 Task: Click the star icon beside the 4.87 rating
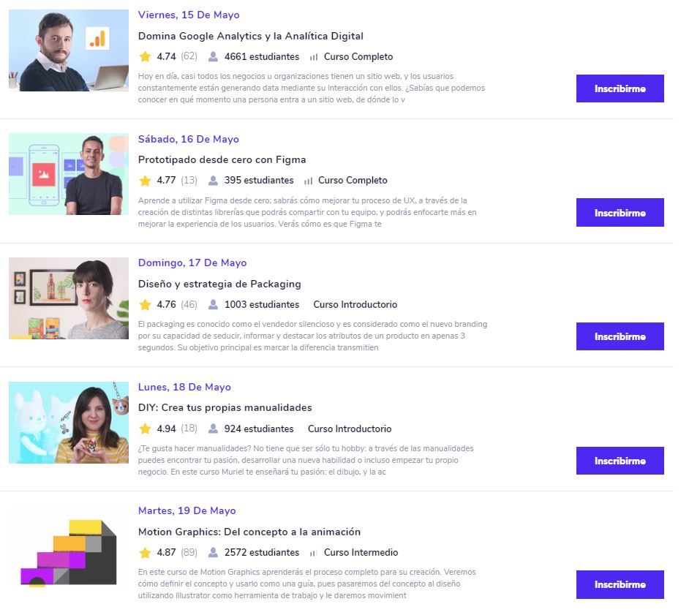(145, 553)
